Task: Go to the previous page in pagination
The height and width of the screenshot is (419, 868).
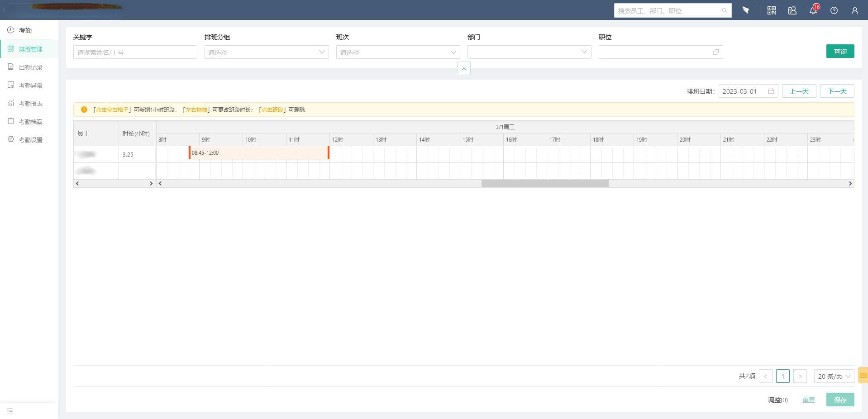Action: pyautogui.click(x=766, y=376)
